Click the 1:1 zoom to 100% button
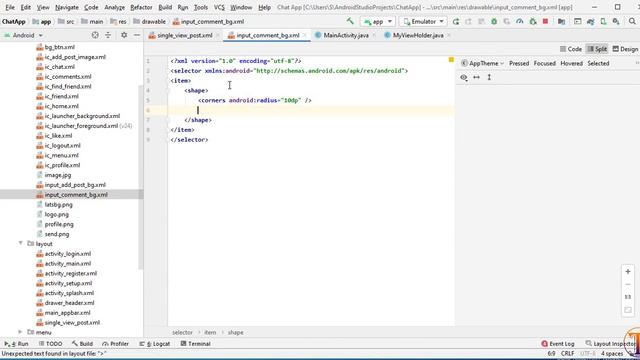The width and height of the screenshot is (640, 360). tap(628, 297)
